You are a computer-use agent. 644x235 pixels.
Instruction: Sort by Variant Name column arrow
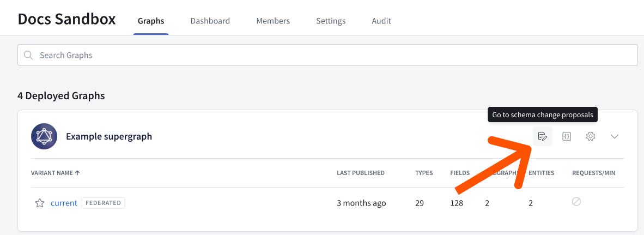[x=77, y=173]
